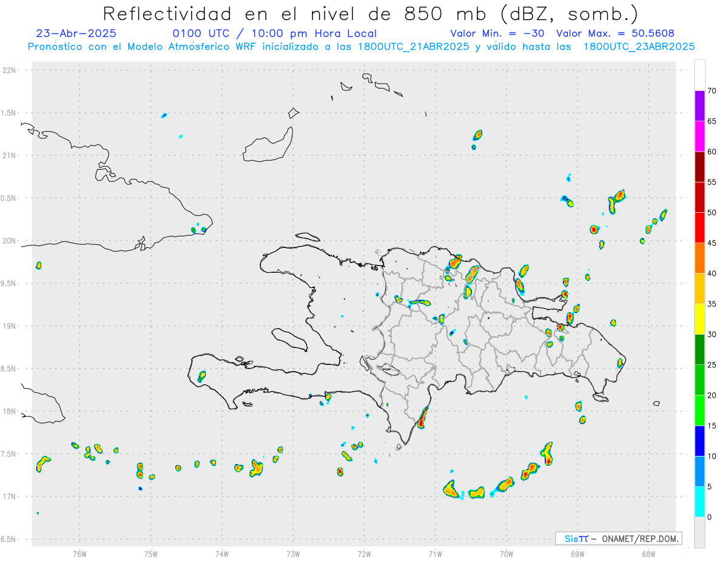Select the purple colorbar band between 65 and 70
The width and height of the screenshot is (728, 562).
pos(699,106)
